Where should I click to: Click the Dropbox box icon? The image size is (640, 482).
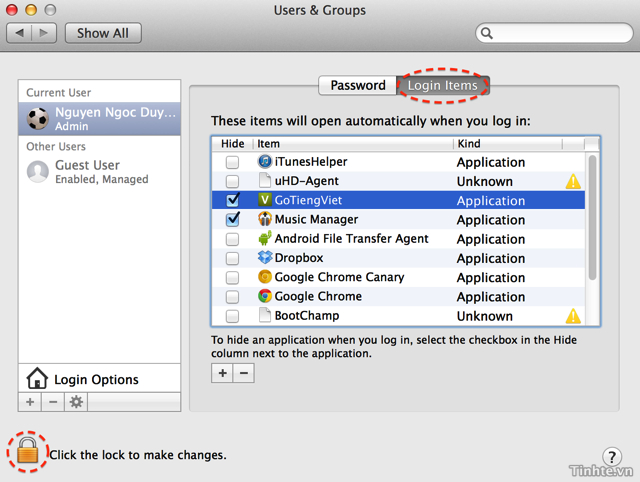264,257
